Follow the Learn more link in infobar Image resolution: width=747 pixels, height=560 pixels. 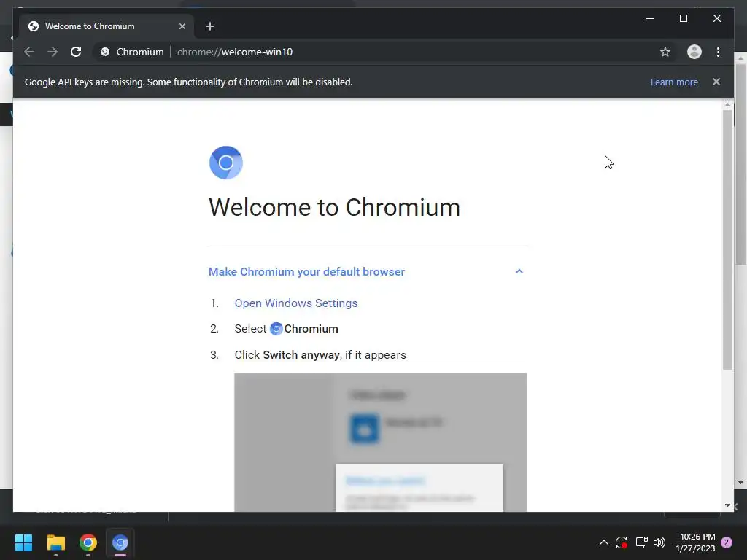point(674,82)
